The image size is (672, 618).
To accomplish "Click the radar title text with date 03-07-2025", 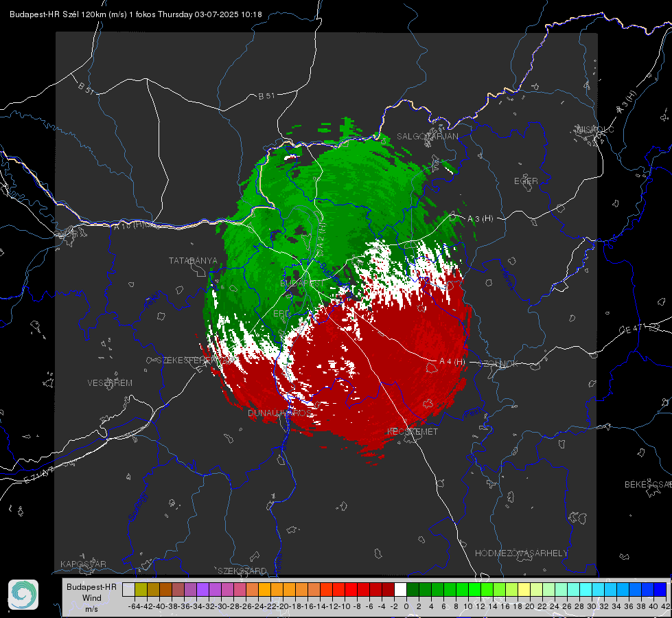I will click(x=136, y=14).
